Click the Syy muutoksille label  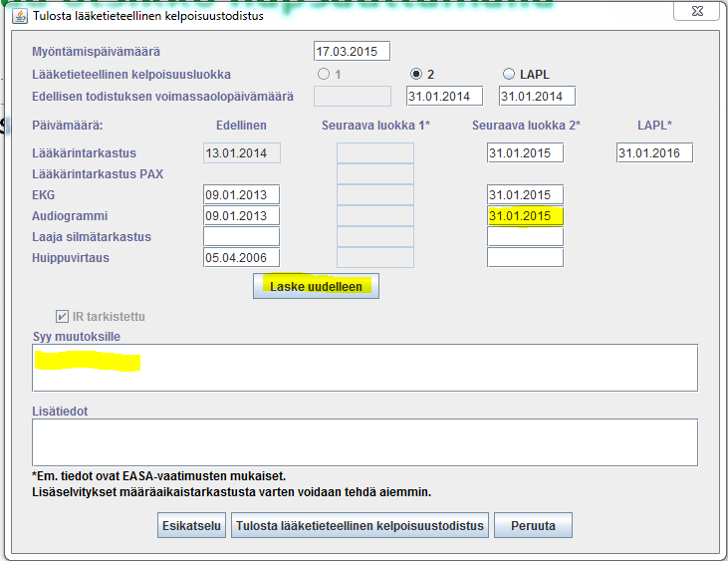pos(76,336)
